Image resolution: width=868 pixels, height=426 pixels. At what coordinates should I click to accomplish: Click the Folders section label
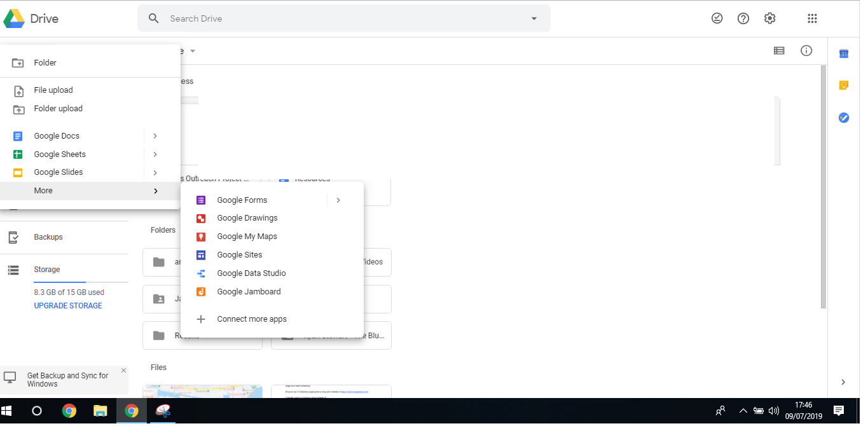163,230
